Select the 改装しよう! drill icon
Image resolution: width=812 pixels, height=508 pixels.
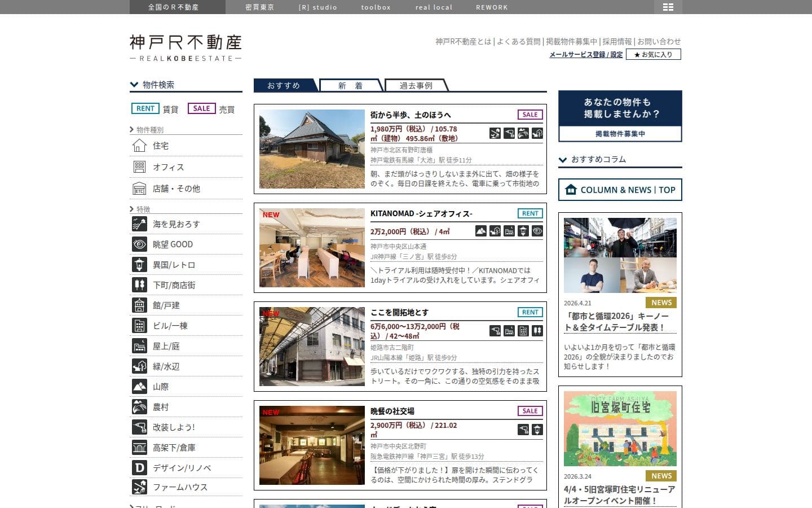coord(139,427)
